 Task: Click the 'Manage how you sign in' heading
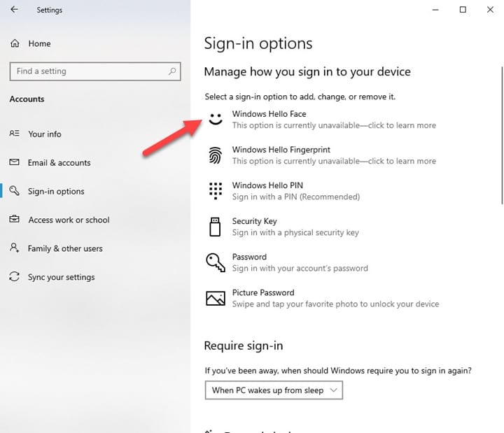307,71
